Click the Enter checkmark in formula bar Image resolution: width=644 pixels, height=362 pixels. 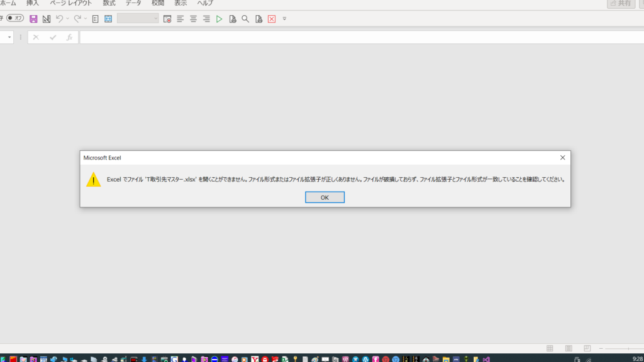click(x=53, y=37)
